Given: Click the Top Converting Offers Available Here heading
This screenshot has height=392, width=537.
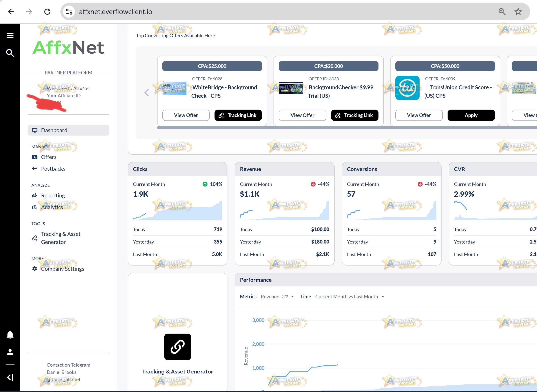Looking at the screenshot, I should [176, 36].
